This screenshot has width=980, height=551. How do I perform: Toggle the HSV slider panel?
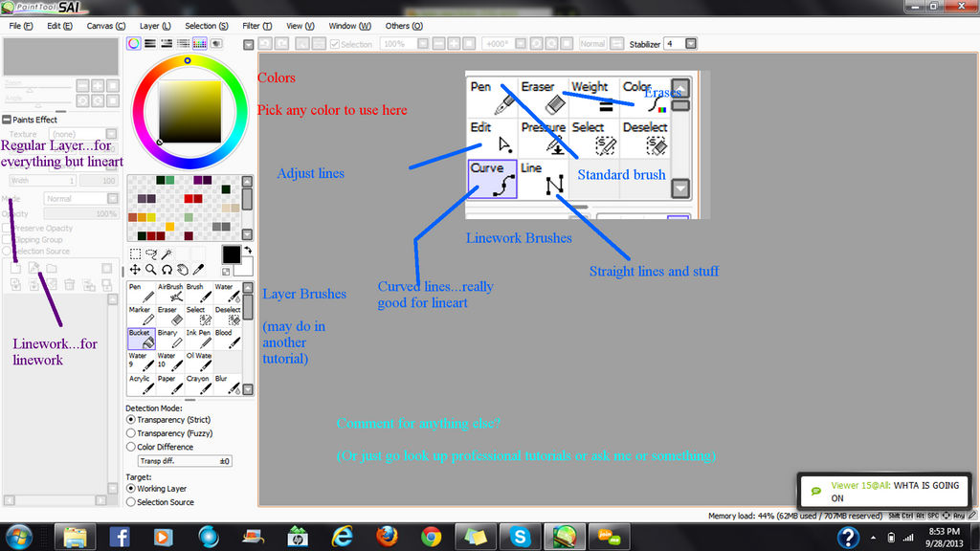(167, 43)
